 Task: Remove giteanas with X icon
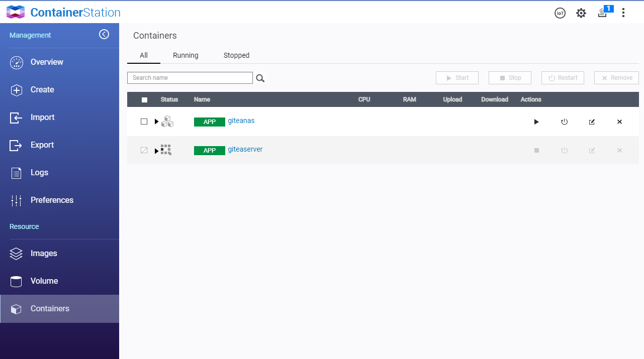(619, 122)
